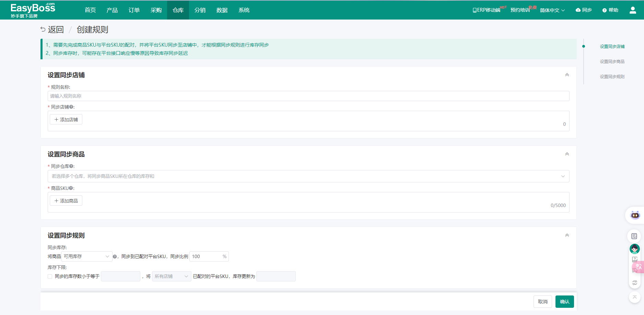The height and width of the screenshot is (315, 644).
Task: Open the 可用库存 inventory type dropdown
Action: 87,256
